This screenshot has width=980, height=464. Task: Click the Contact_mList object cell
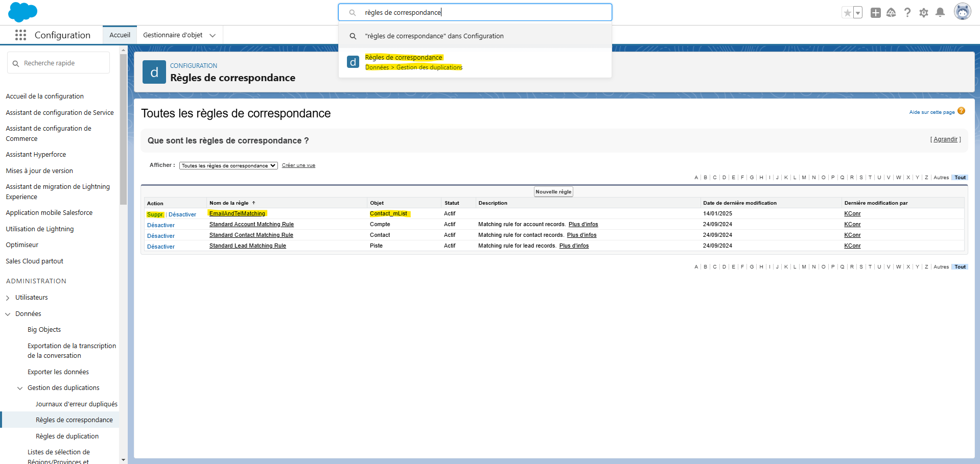(388, 213)
